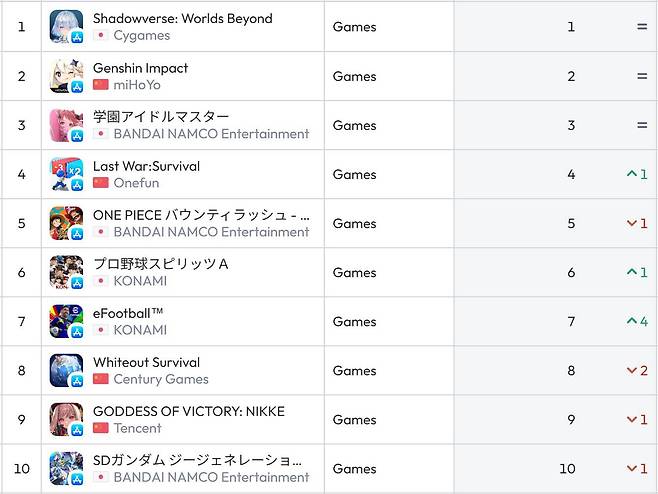Image resolution: width=658 pixels, height=494 pixels.
Task: Open publisher Tencent
Action: [137, 428]
